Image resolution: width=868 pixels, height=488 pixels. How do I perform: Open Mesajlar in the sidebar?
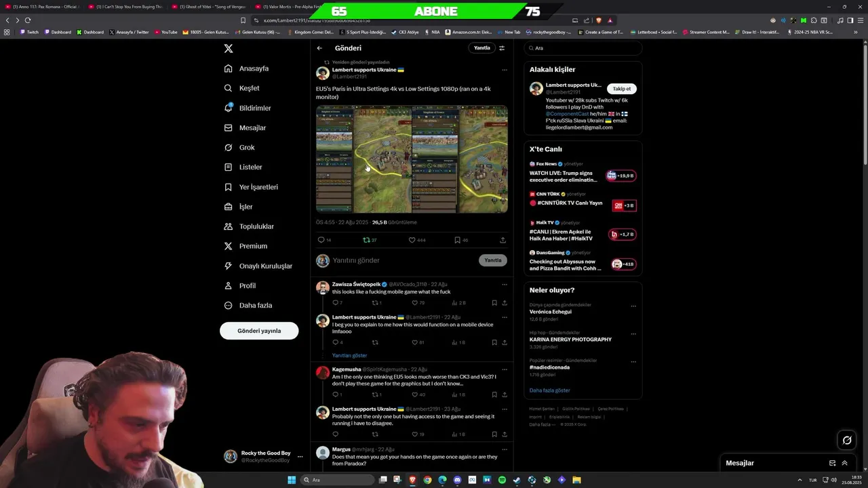click(245, 127)
